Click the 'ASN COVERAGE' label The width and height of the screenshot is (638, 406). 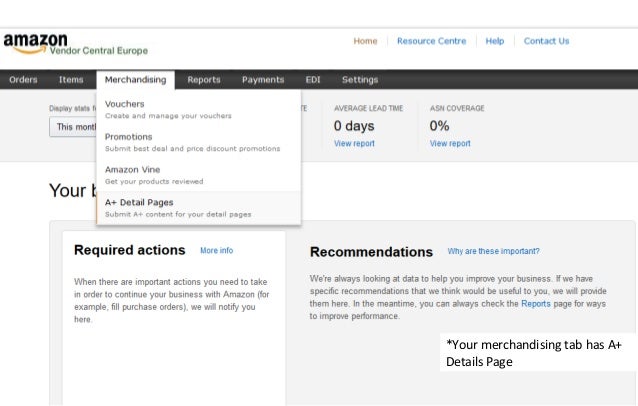tap(457, 108)
